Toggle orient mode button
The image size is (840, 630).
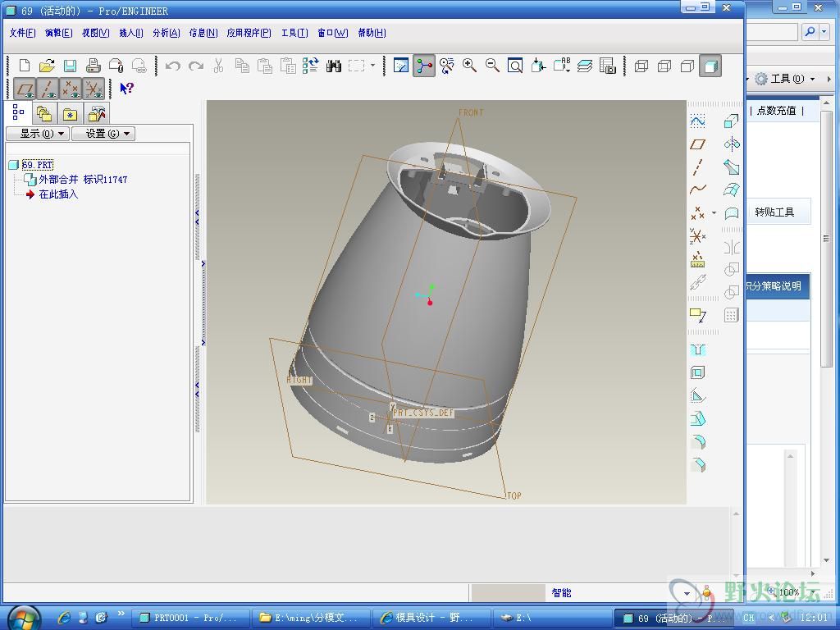(447, 66)
